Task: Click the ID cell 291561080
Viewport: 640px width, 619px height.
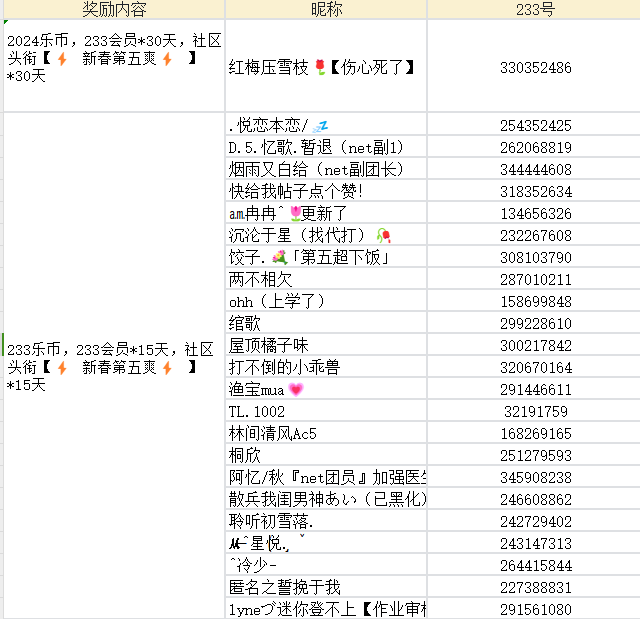Action: tap(535, 609)
